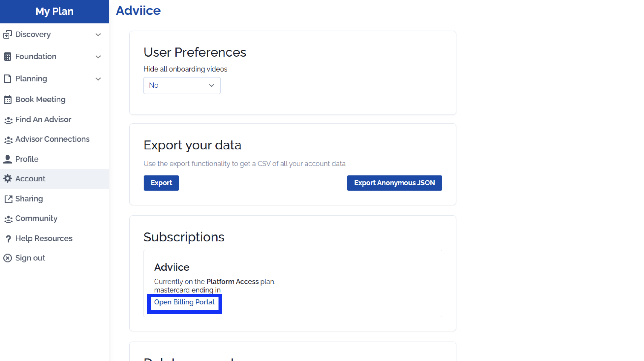Open the Billing Portal link
This screenshot has height=361, width=644.
[184, 302]
